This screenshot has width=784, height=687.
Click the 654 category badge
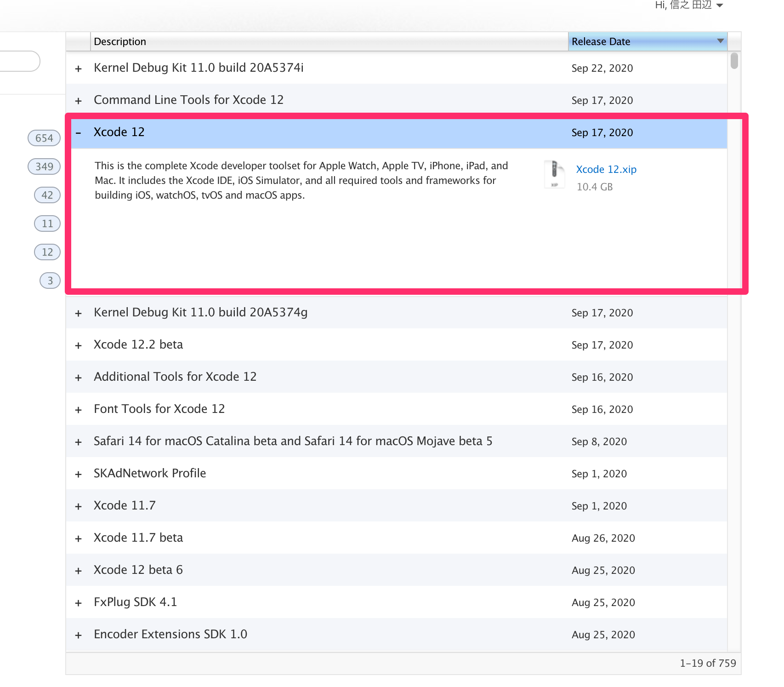point(44,137)
